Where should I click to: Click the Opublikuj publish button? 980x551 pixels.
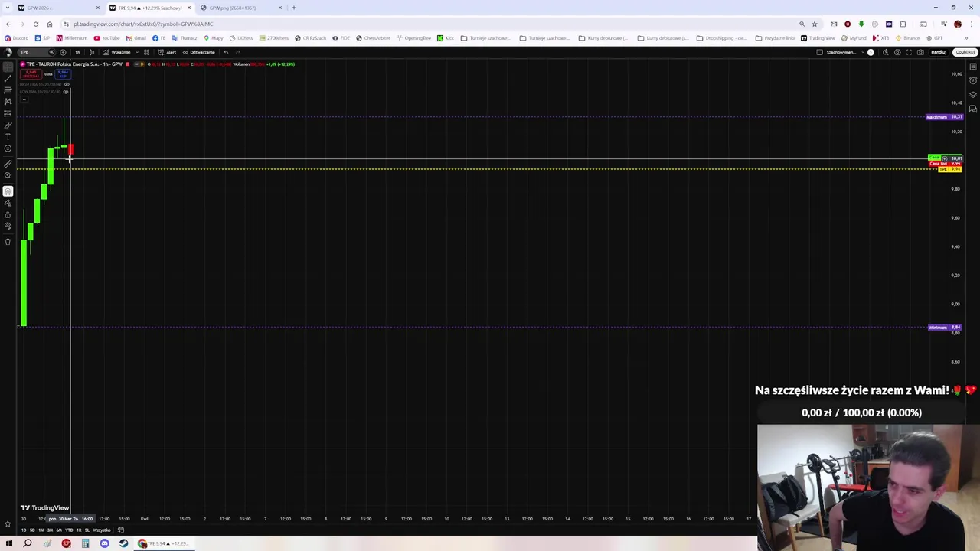(965, 52)
